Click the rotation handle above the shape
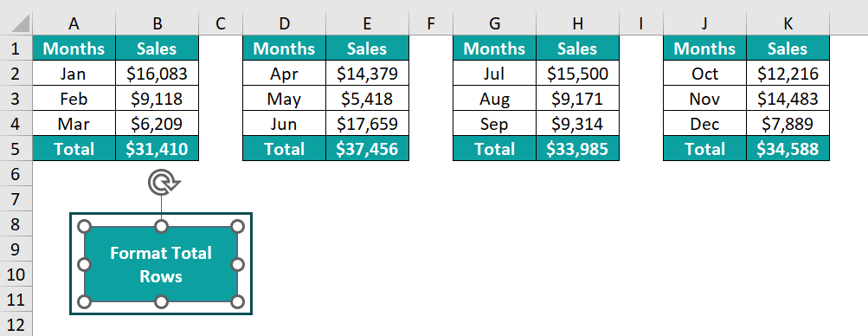 [161, 184]
